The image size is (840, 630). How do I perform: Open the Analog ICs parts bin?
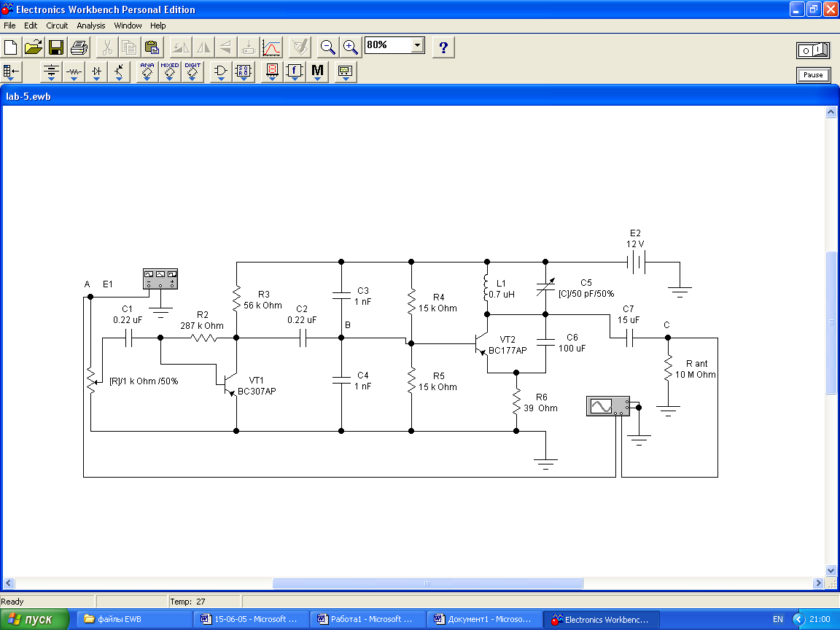(147, 71)
